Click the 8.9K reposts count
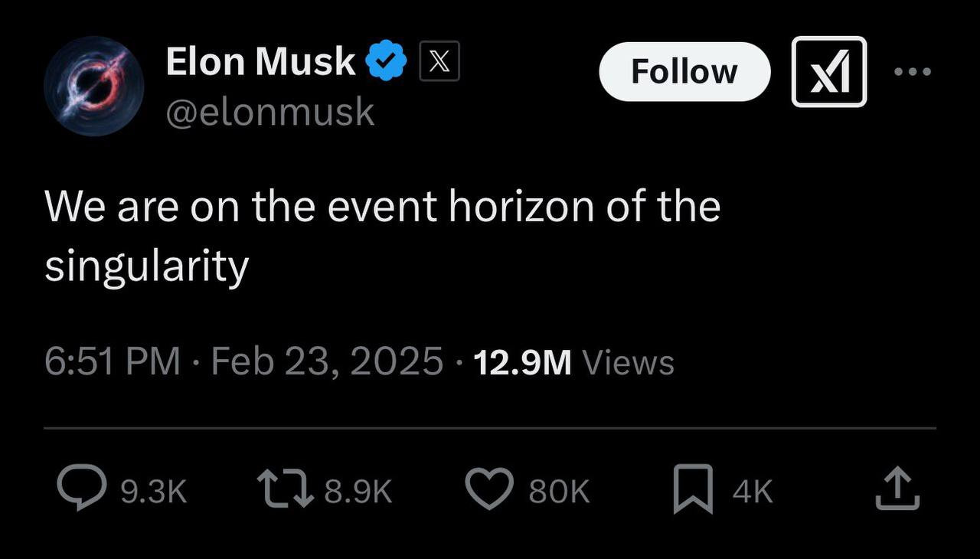Viewport: 980px width, 559px height. point(358,492)
